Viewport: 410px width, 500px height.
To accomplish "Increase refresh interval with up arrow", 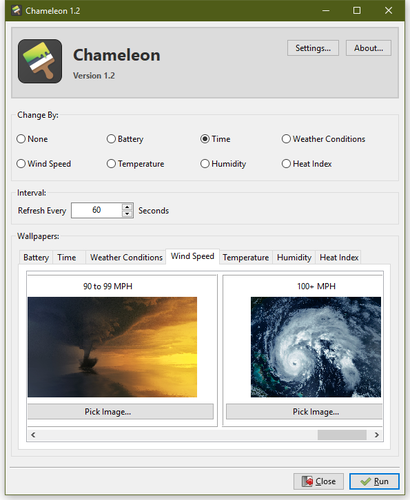I will pyautogui.click(x=127, y=207).
